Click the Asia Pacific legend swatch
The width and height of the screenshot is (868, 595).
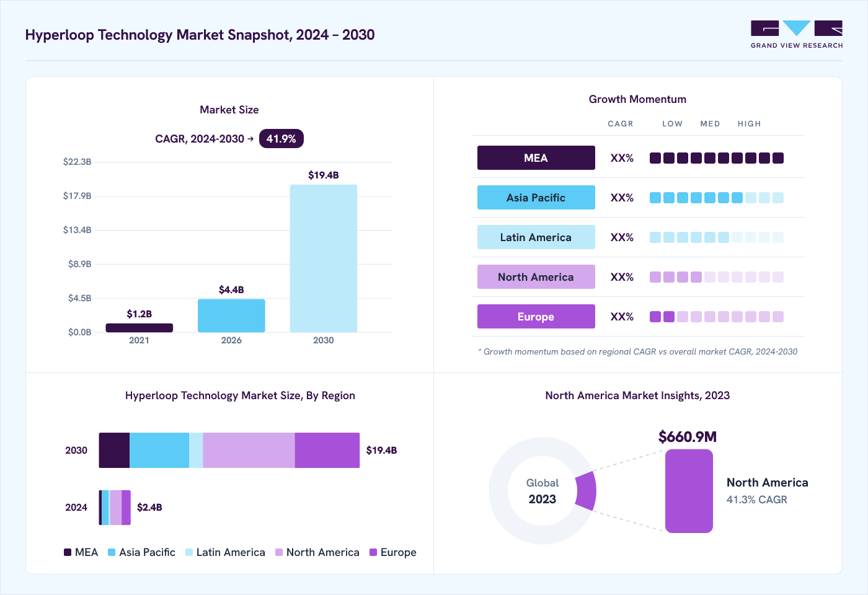(112, 552)
